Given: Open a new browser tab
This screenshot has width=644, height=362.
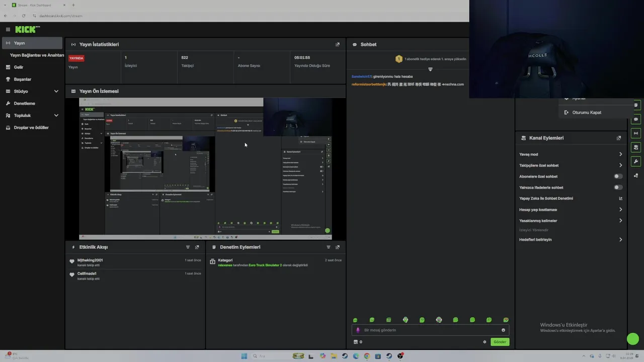Looking at the screenshot, I should pyautogui.click(x=73, y=5).
